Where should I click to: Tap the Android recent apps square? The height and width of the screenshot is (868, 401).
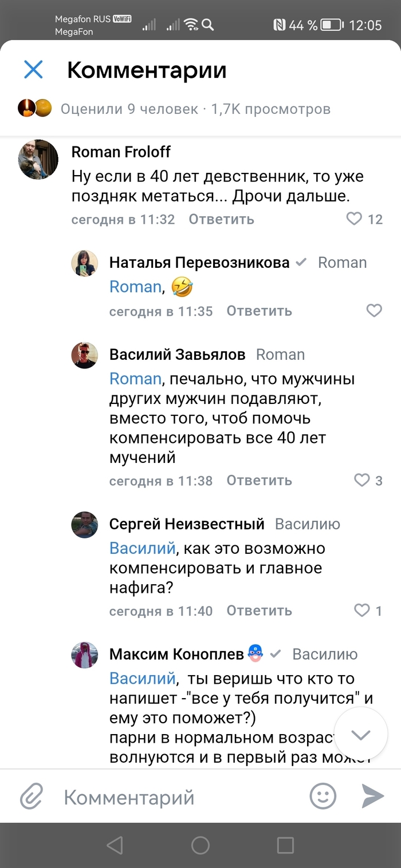[285, 845]
